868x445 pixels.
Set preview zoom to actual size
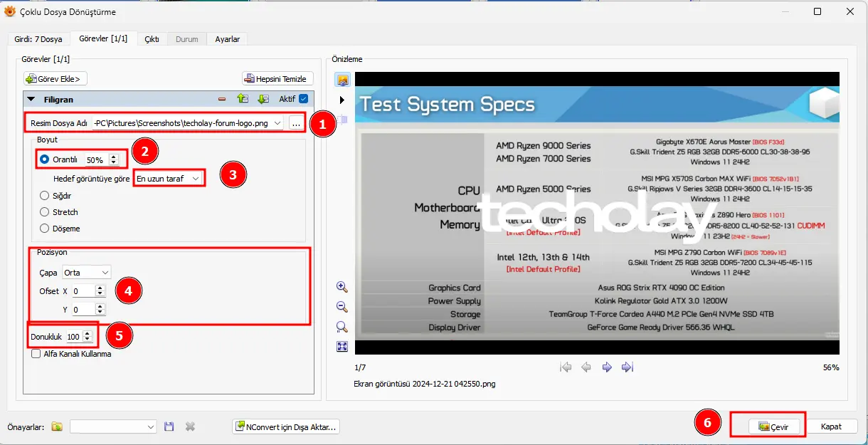click(x=342, y=327)
